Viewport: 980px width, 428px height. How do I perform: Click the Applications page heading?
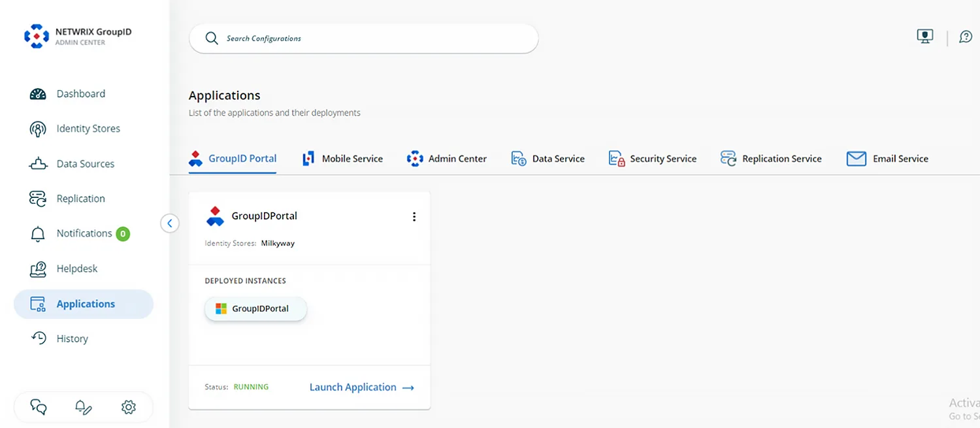point(225,95)
